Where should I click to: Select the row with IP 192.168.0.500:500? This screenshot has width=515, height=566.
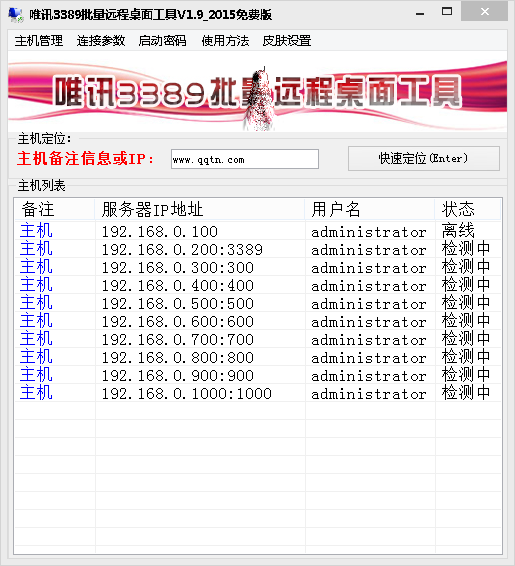pyautogui.click(x=258, y=303)
